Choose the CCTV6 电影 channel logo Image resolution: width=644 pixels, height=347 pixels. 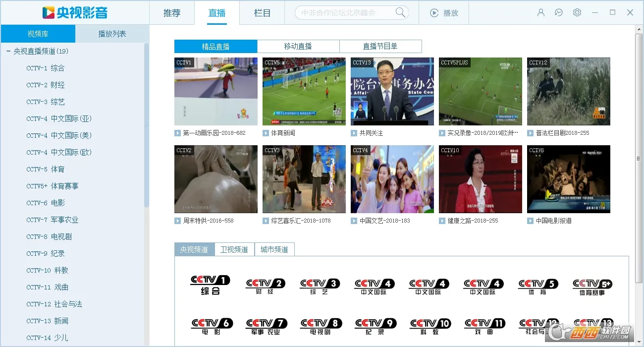point(212,326)
